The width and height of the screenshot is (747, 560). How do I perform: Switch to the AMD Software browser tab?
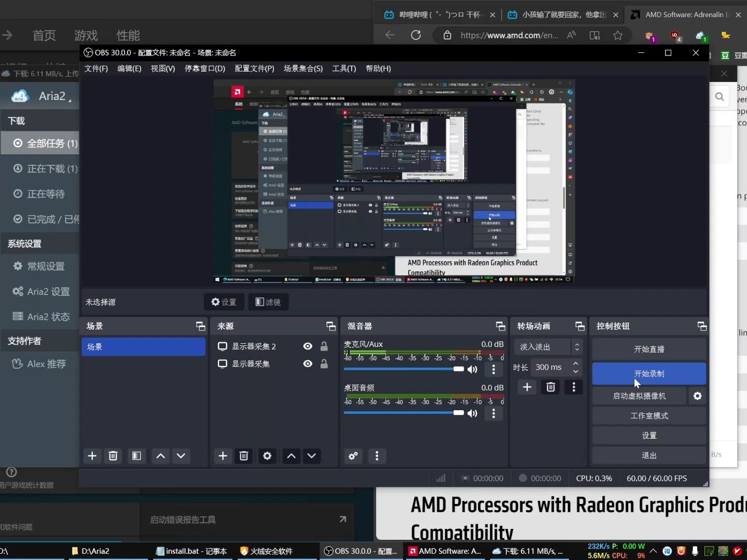click(686, 15)
